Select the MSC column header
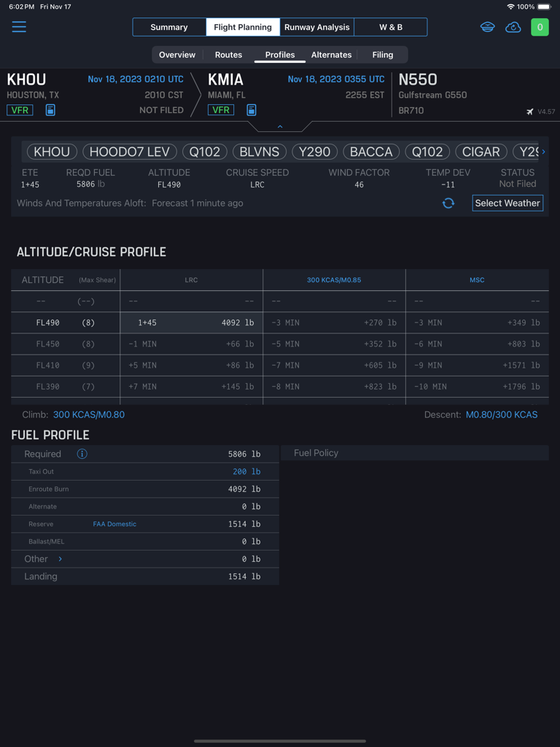This screenshot has width=560, height=747. coord(477,280)
